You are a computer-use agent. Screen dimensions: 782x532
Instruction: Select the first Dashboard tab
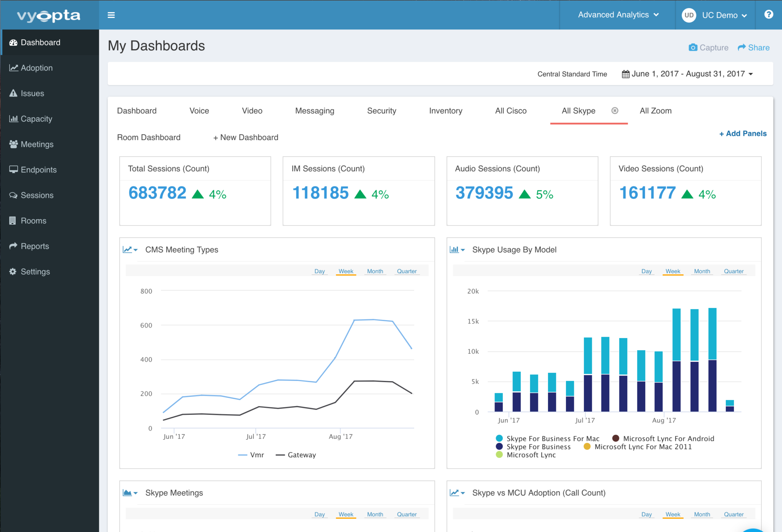137,111
